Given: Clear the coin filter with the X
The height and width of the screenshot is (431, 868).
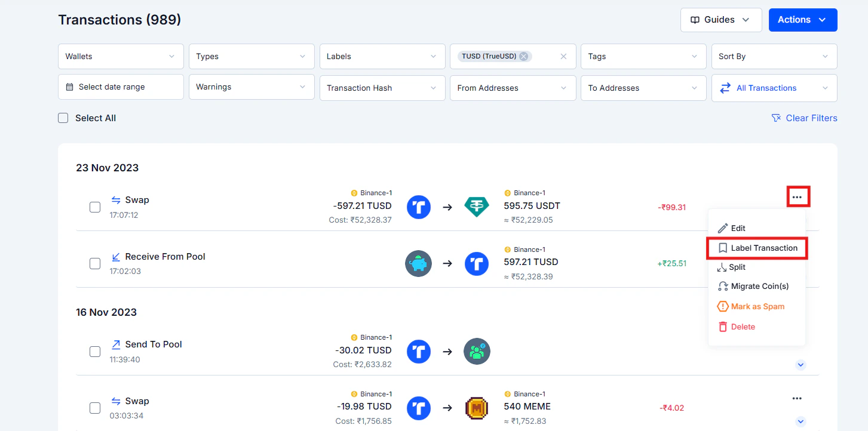Looking at the screenshot, I should [563, 57].
